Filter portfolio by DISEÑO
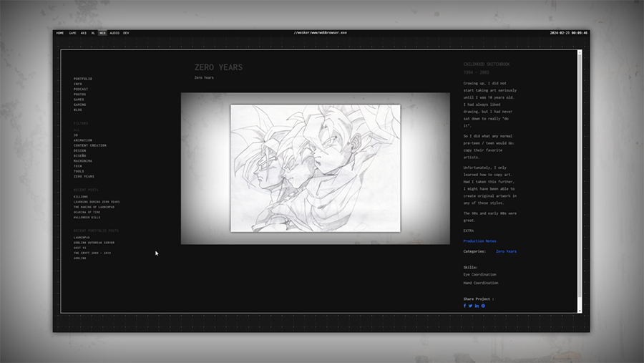 click(x=79, y=156)
